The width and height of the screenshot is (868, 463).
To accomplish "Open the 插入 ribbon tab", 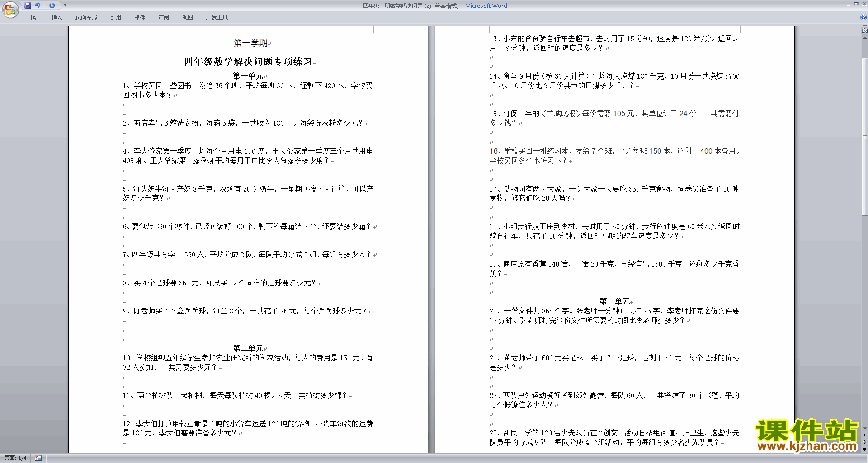I will [57, 18].
